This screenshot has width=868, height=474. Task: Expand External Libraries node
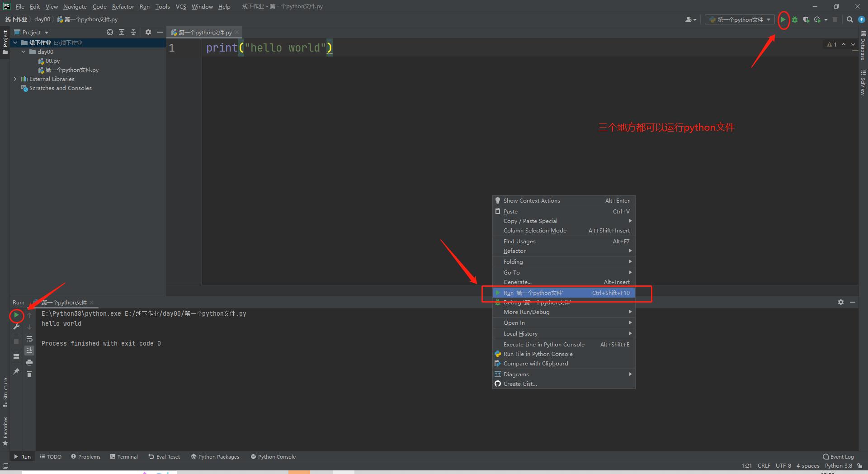coord(15,79)
